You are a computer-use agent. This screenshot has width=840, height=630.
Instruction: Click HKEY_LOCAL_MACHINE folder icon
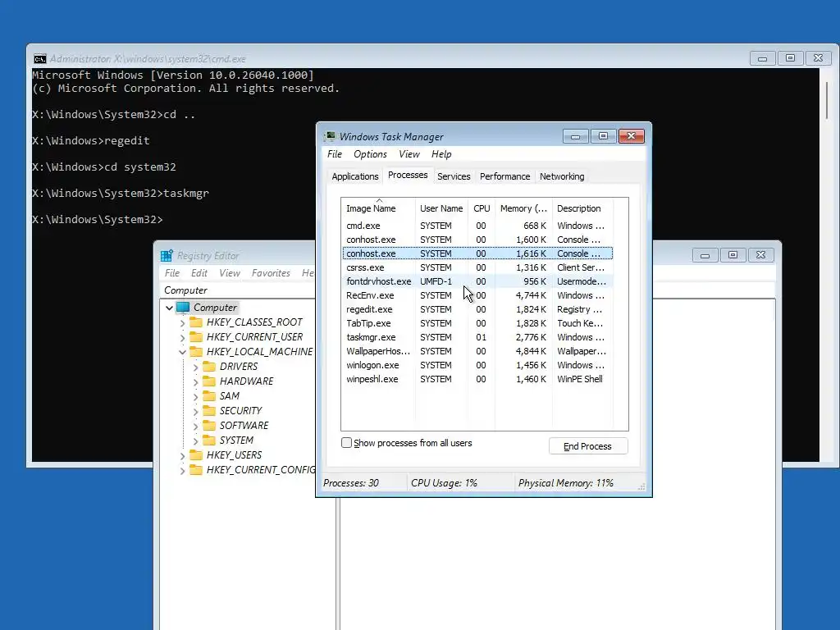coord(196,351)
